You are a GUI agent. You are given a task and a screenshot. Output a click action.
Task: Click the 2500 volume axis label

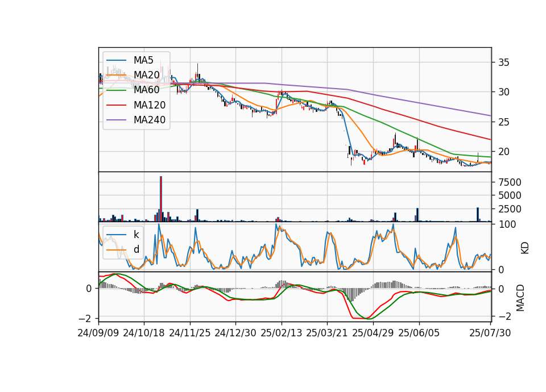click(x=510, y=209)
